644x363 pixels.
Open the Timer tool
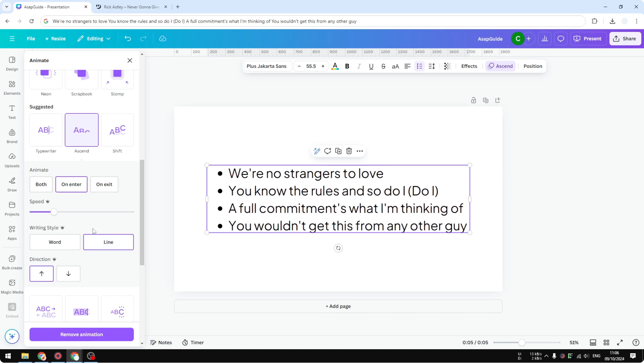193,343
